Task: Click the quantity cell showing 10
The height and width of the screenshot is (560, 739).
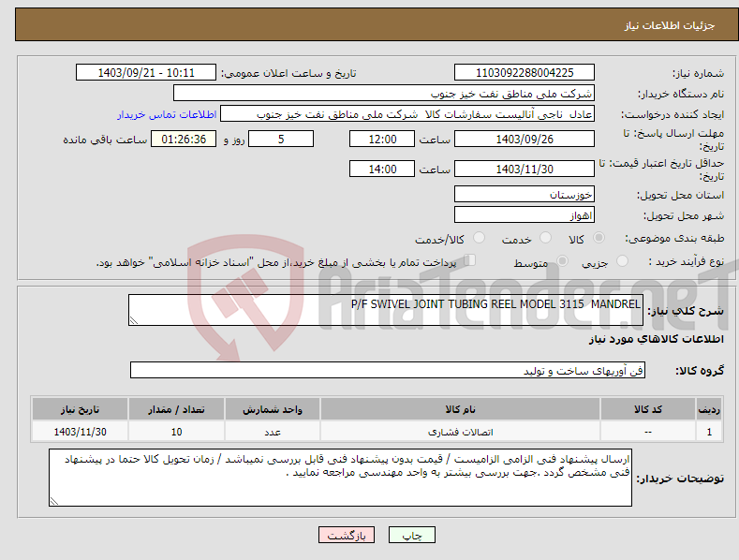Action: [x=176, y=432]
